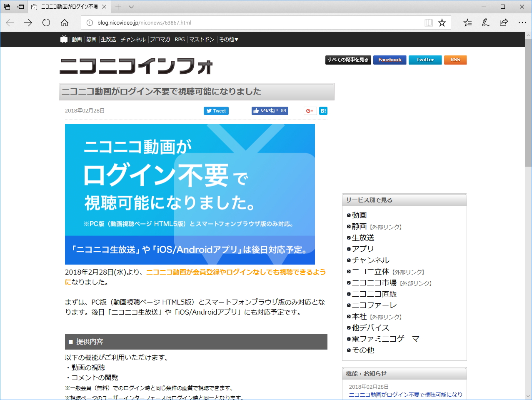Toggle reading view in the address bar
Image resolution: width=532 pixels, height=400 pixels.
coord(428,22)
